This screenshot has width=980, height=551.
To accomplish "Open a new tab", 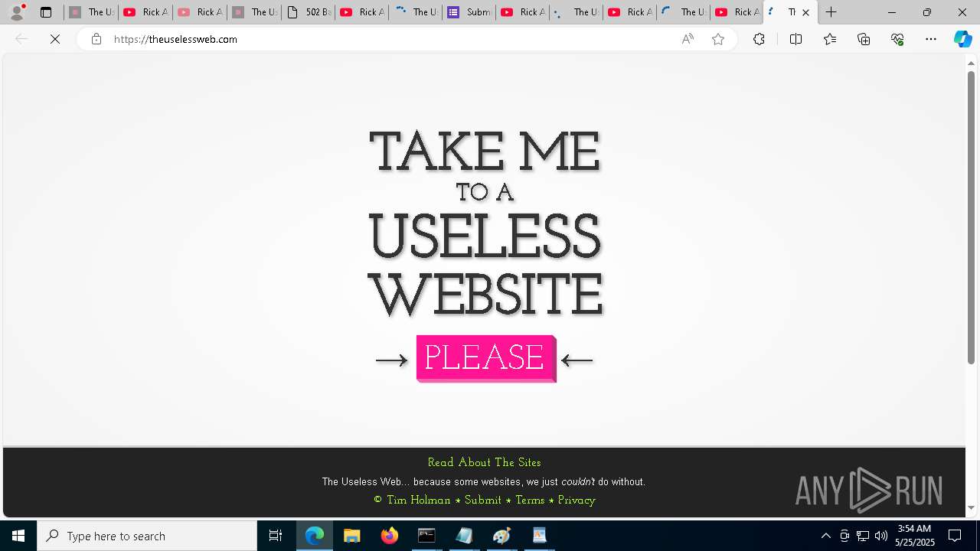I will point(831,12).
